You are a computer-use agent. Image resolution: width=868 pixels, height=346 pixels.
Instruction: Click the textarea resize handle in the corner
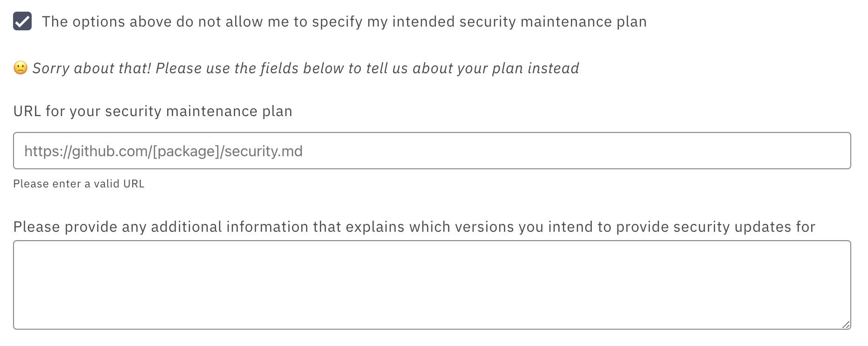pos(846,325)
